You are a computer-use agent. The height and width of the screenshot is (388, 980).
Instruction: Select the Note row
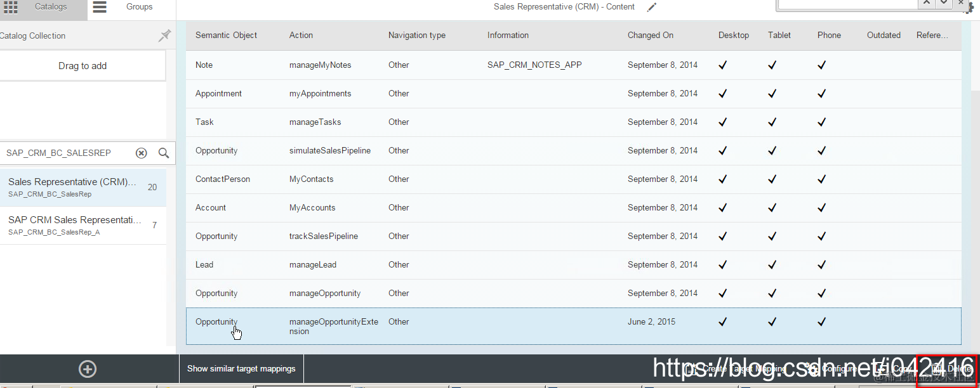574,65
